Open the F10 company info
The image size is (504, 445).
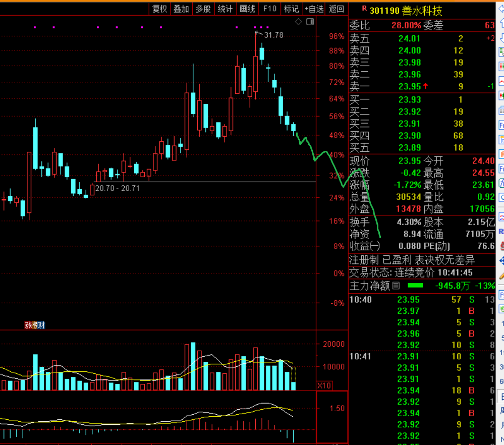[x=269, y=9]
